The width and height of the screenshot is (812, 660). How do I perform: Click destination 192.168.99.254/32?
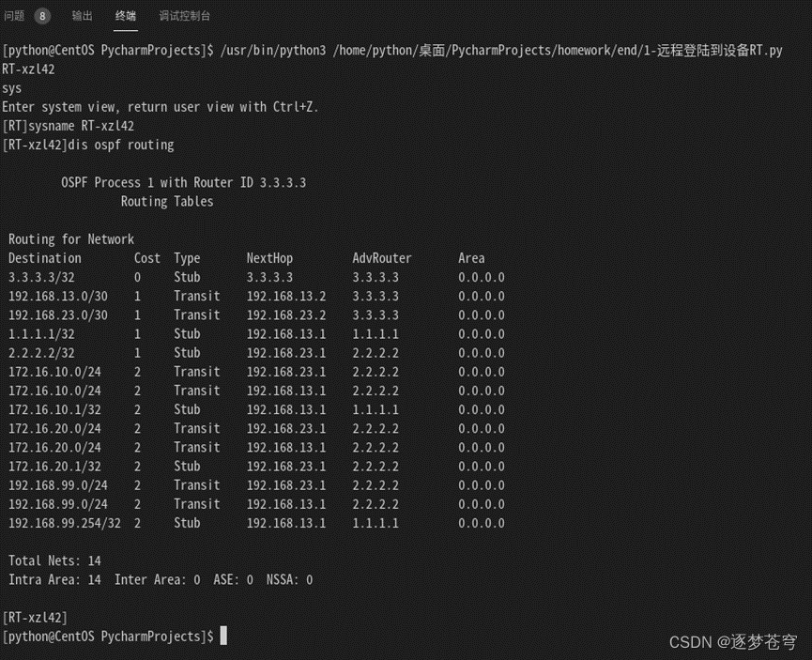[65, 523]
